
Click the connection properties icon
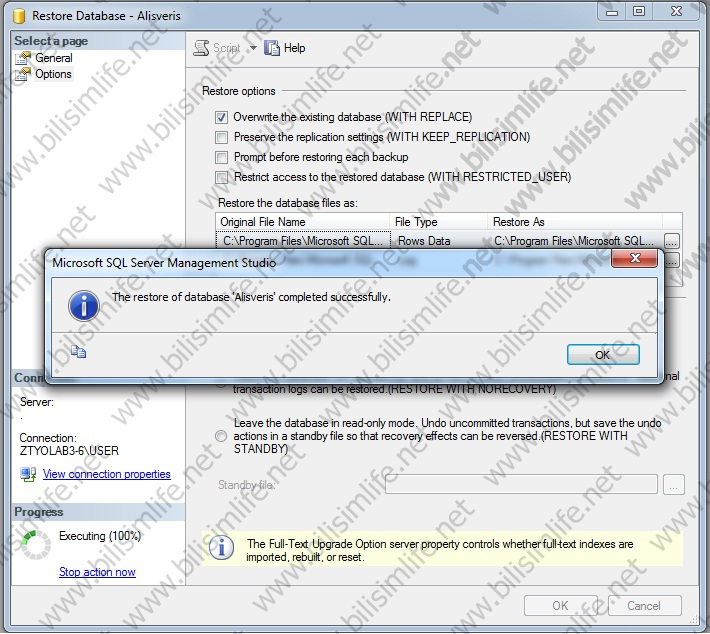28,474
